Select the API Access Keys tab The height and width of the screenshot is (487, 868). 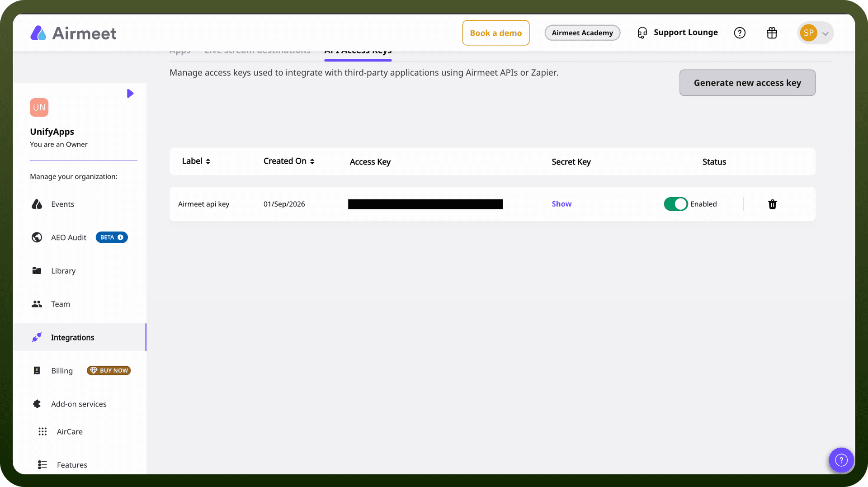(358, 53)
